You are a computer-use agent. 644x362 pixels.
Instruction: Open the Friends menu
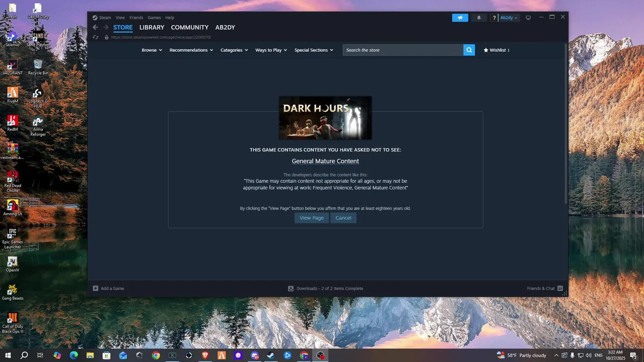pyautogui.click(x=136, y=18)
